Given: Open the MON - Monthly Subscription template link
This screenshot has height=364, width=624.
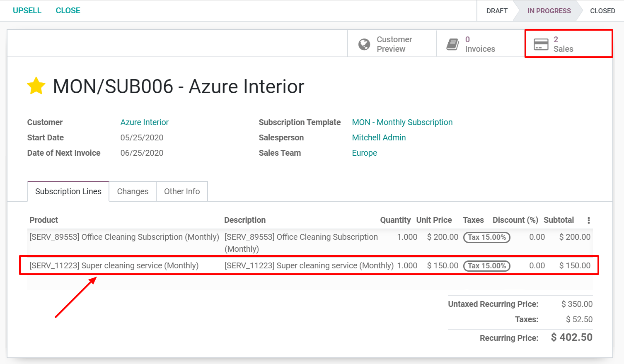Looking at the screenshot, I should point(402,122).
